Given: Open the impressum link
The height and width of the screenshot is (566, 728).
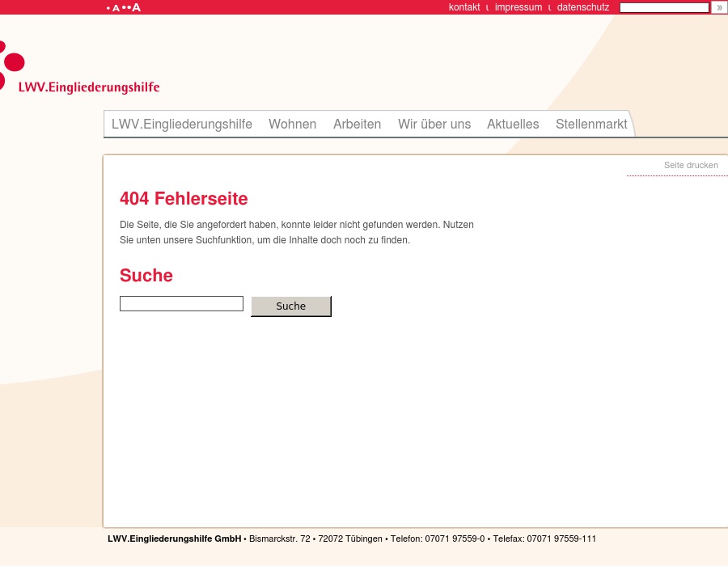Looking at the screenshot, I should point(518,7).
